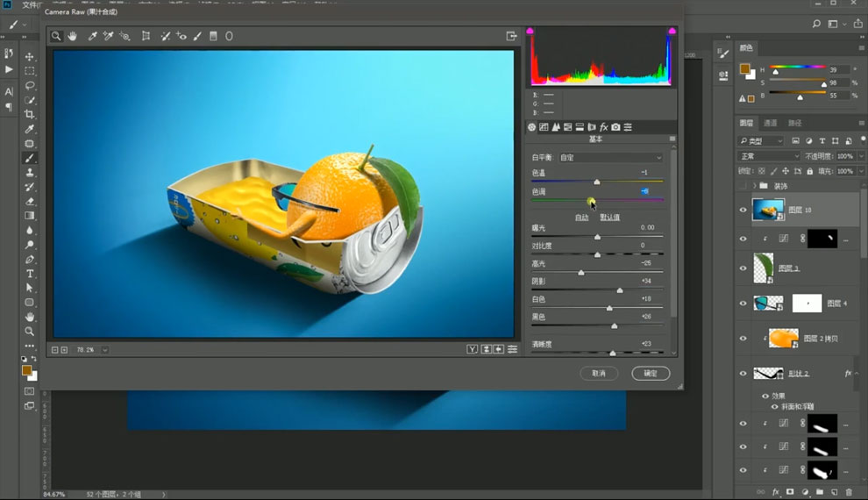Toggle visibility of 图层 4 layer
This screenshot has height=500, width=868.
[743, 304]
